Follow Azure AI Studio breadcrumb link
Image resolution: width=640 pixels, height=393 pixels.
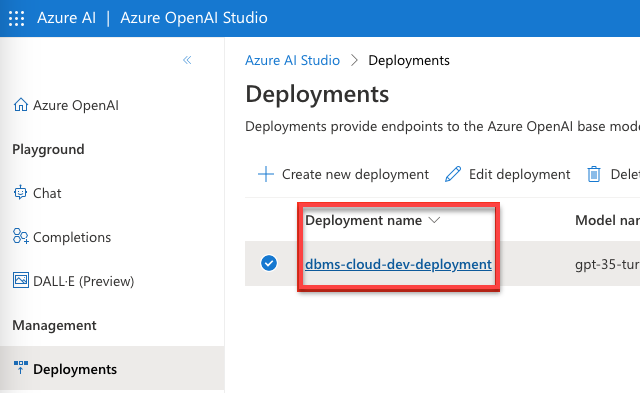click(x=292, y=60)
